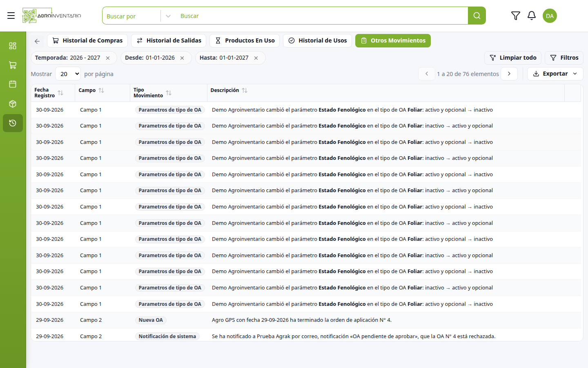Open the rows per page selector

pyautogui.click(x=68, y=74)
